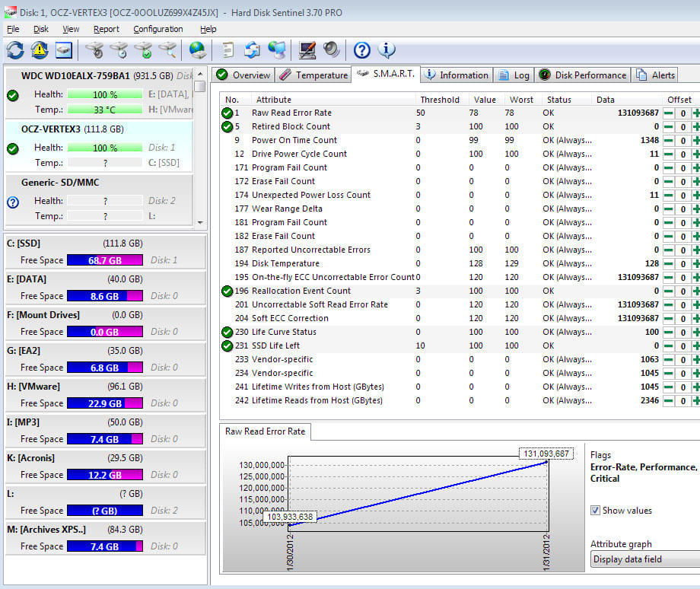The height and width of the screenshot is (589, 700).
Task: Open the File menu
Action: tap(13, 29)
